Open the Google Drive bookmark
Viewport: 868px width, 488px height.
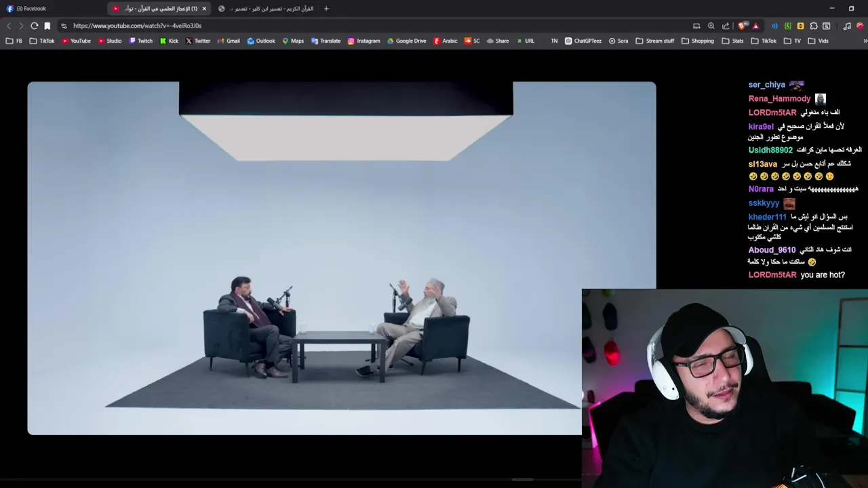click(407, 41)
